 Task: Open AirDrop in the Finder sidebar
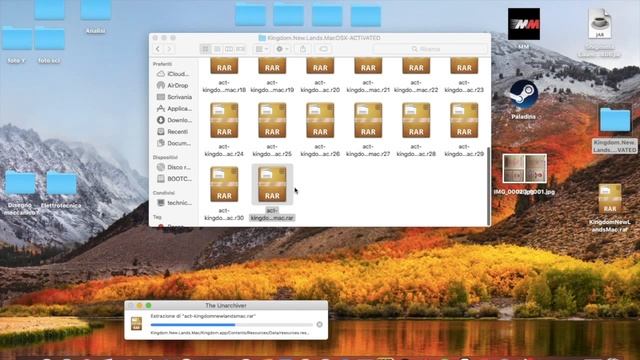[174, 85]
